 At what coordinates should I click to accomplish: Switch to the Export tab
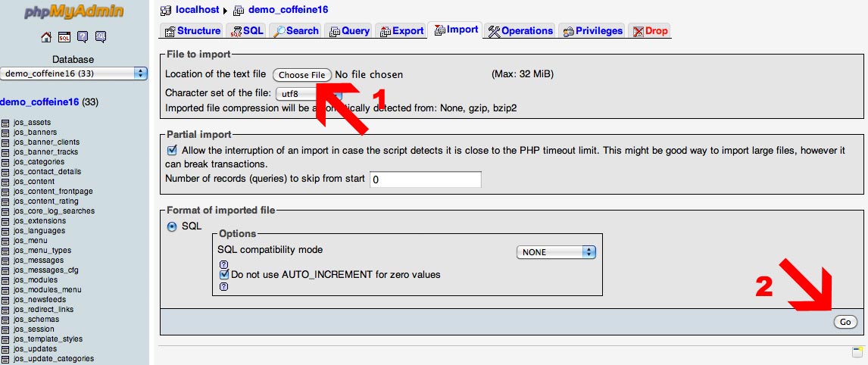coord(401,31)
